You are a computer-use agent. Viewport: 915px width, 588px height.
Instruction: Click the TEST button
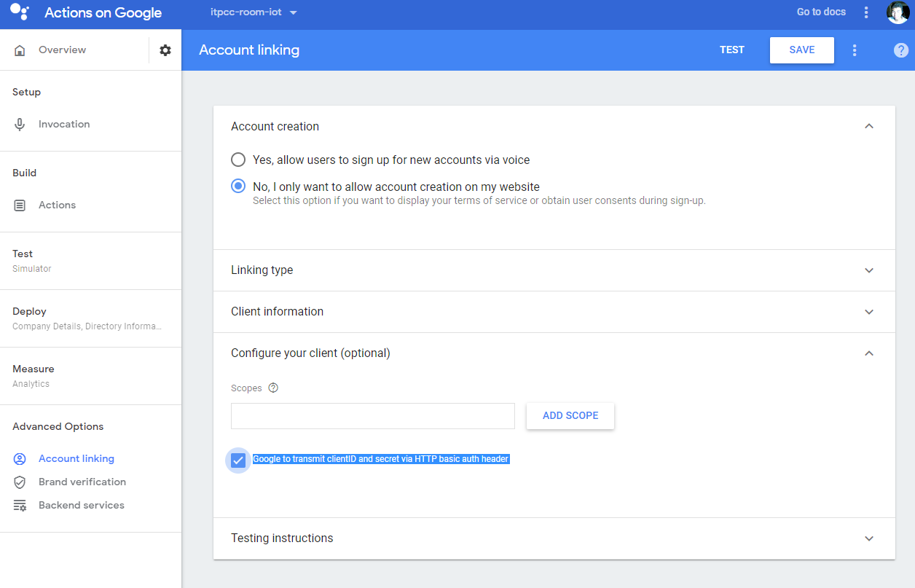732,50
